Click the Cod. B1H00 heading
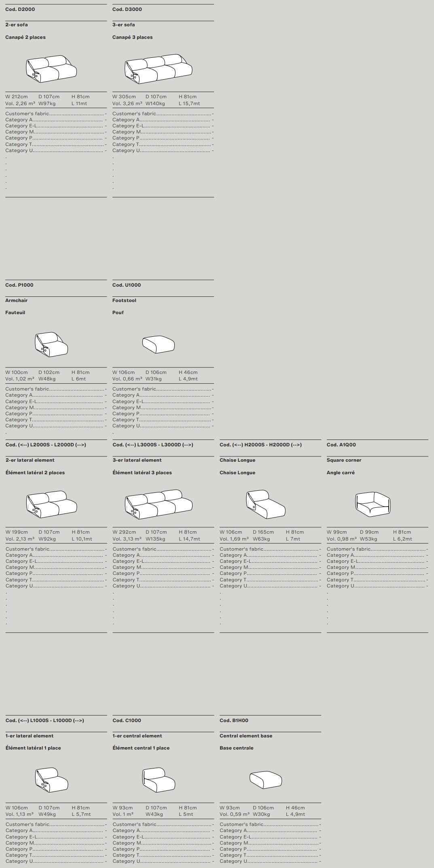This screenshot has height=868, width=434. coord(234,720)
